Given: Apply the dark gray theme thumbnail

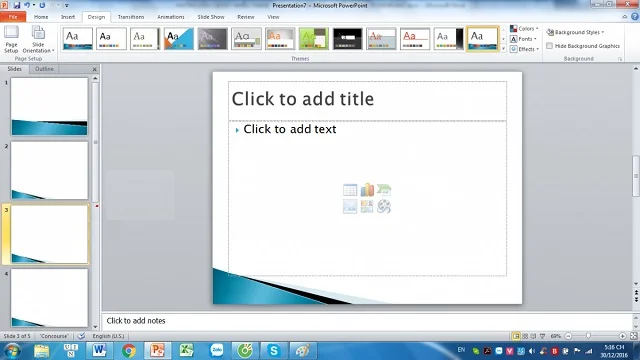Looking at the screenshot, I should [213, 39].
